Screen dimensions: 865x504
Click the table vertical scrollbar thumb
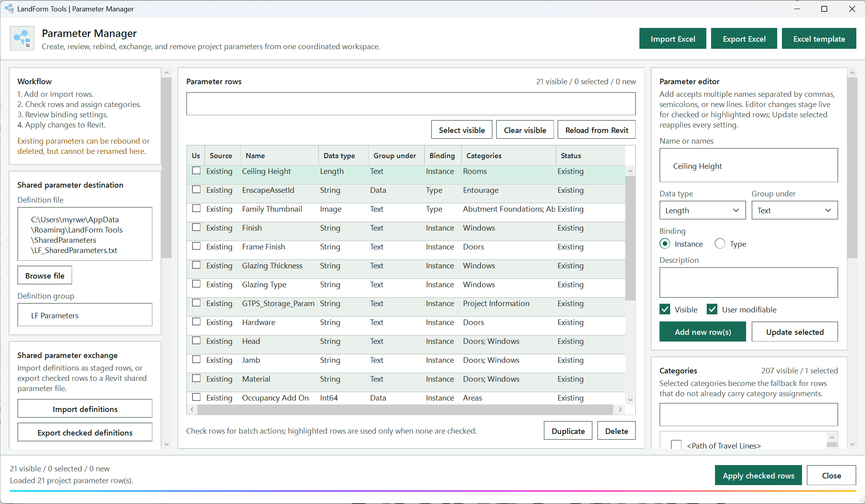click(630, 238)
